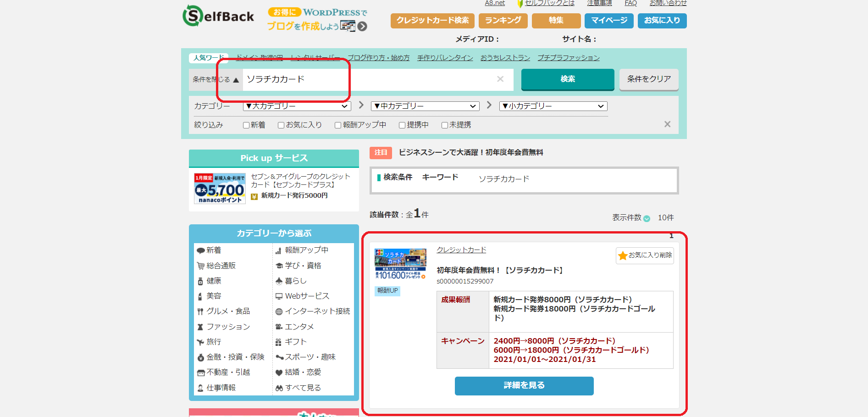Click the green 検索 button
The image size is (868, 417).
point(568,79)
